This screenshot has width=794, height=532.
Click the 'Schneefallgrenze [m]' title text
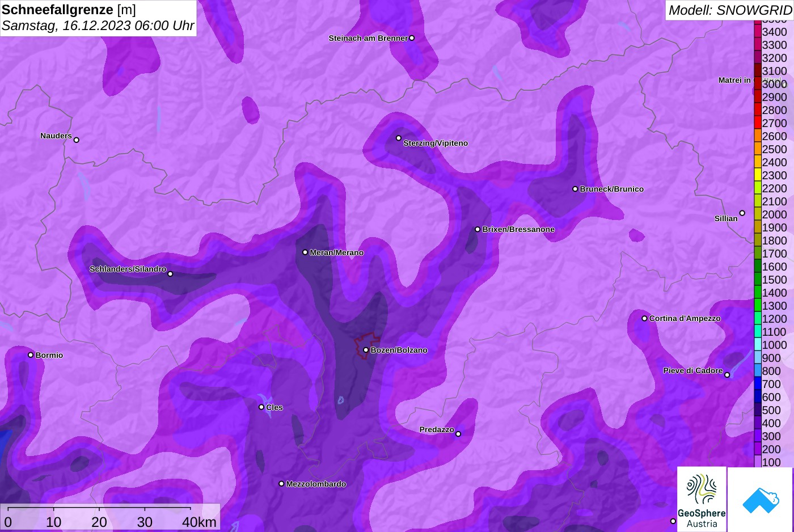[69, 10]
